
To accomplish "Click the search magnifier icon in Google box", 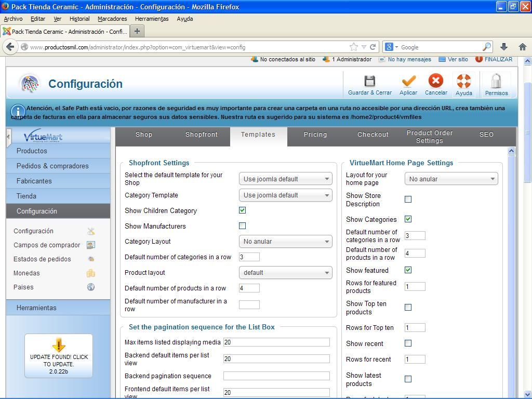I will tap(486, 47).
